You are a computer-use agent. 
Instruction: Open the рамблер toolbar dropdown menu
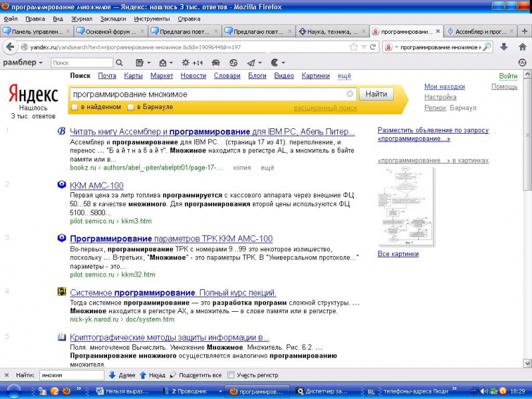[23, 63]
